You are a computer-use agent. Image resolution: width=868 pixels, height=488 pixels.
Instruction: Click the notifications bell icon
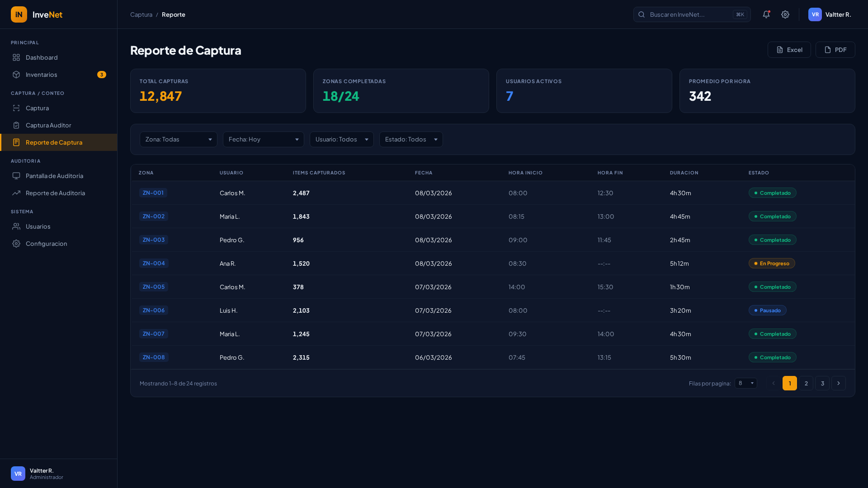(766, 14)
